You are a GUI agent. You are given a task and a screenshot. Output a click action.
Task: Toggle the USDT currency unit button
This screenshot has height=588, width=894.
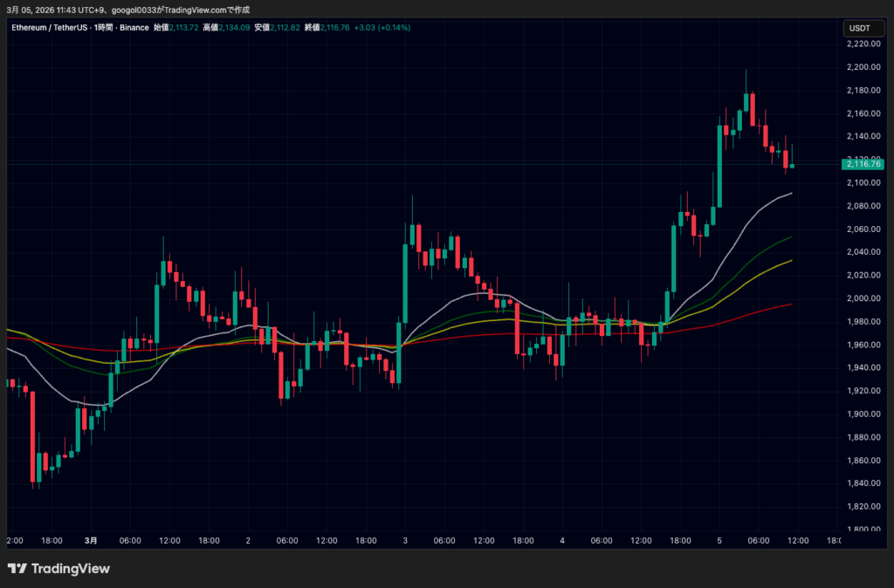[x=863, y=28]
